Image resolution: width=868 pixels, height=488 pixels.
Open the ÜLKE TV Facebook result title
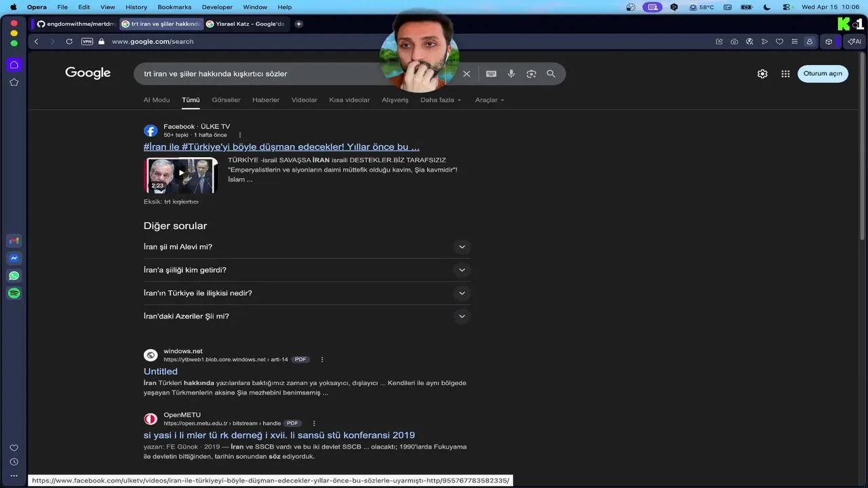281,146
